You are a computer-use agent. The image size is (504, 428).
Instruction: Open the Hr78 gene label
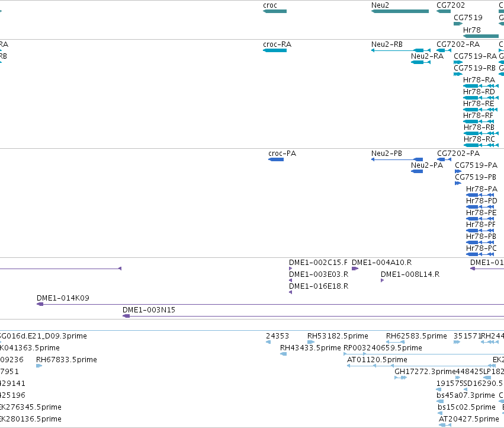[x=472, y=30]
